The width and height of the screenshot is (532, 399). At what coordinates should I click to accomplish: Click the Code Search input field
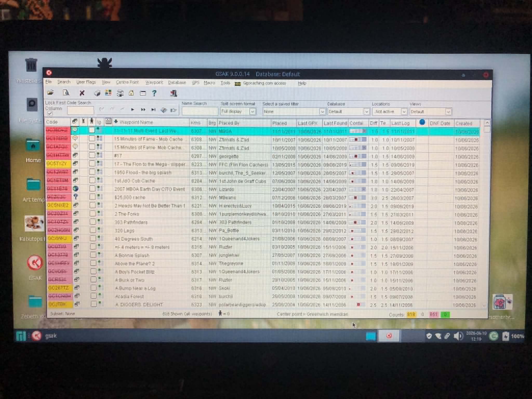(80, 110)
